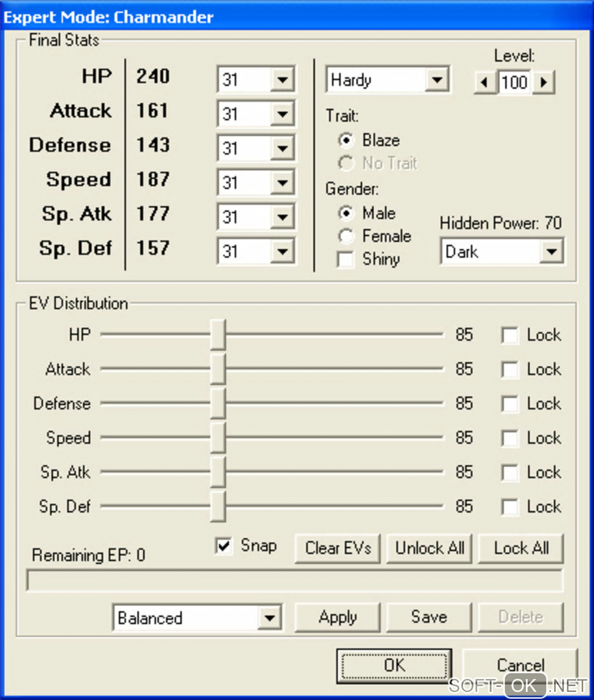Apply the selected EV preset
This screenshot has width=594, height=700.
pos(338,617)
